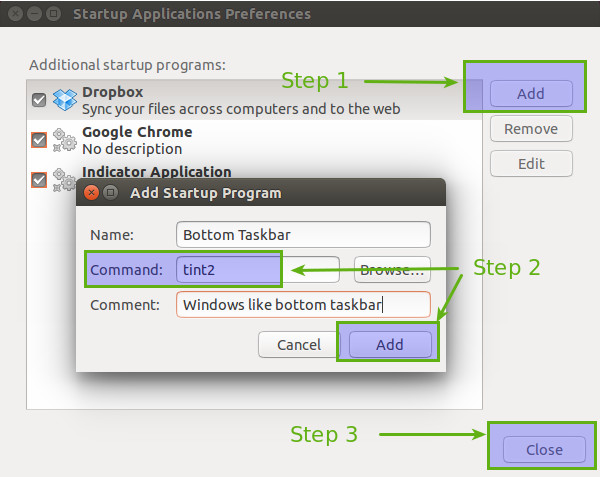Confirm with the Add button in the dialog
Image resolution: width=600 pixels, height=477 pixels.
[x=389, y=345]
